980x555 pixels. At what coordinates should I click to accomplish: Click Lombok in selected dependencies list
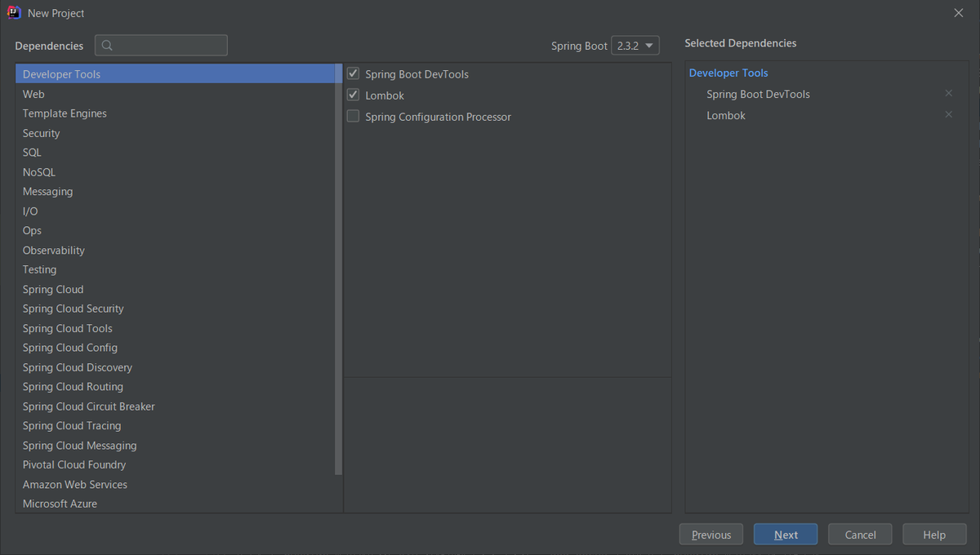pyautogui.click(x=726, y=116)
